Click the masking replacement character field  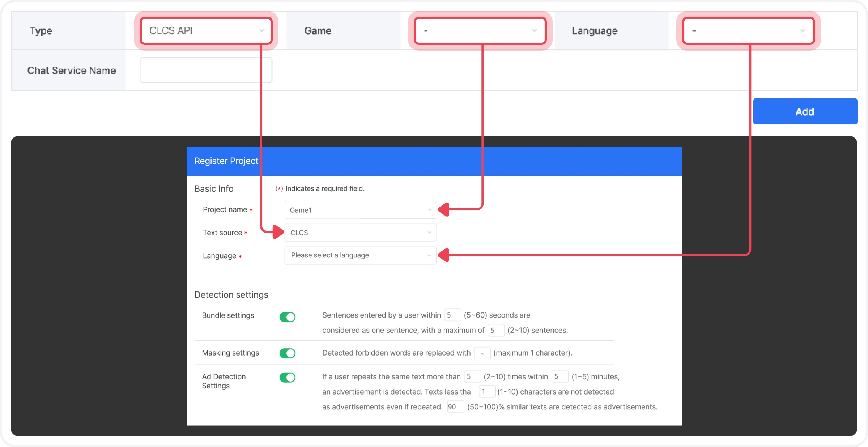[x=482, y=353]
